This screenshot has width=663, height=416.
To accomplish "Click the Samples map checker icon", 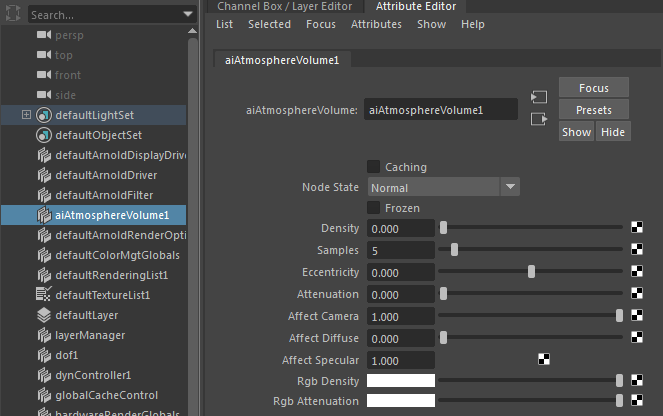I will [x=637, y=249].
